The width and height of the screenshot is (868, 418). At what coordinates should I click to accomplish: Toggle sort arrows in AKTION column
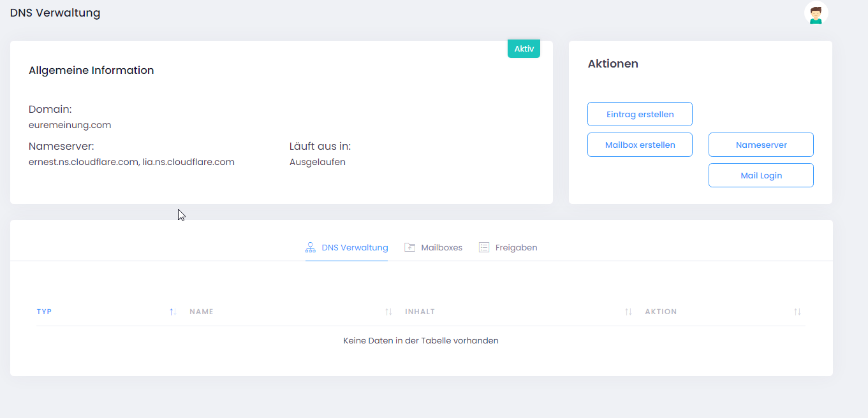coord(797,312)
